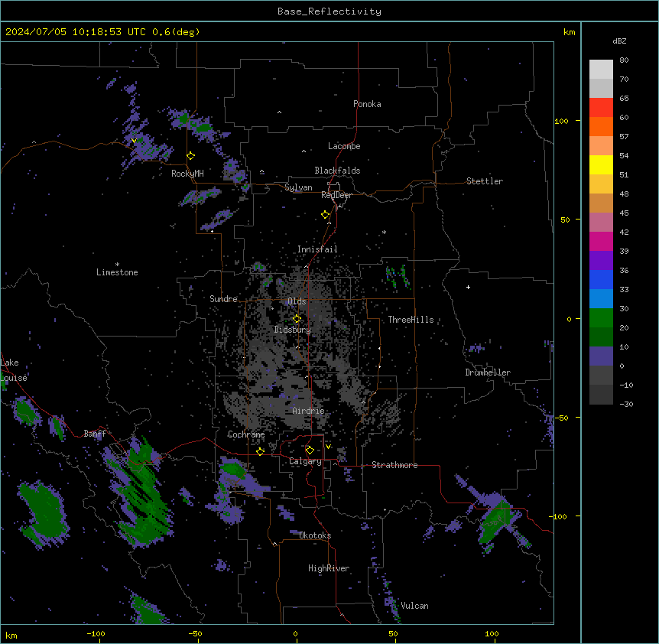The height and width of the screenshot is (644, 659).
Task: Click the Innisfail city label
Action: pyautogui.click(x=317, y=249)
